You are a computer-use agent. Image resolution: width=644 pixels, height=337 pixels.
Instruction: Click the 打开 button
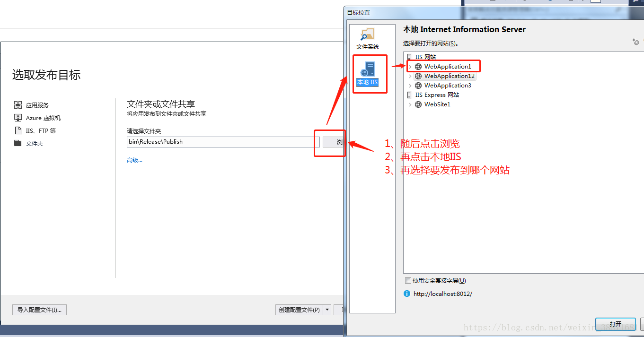pos(616,324)
